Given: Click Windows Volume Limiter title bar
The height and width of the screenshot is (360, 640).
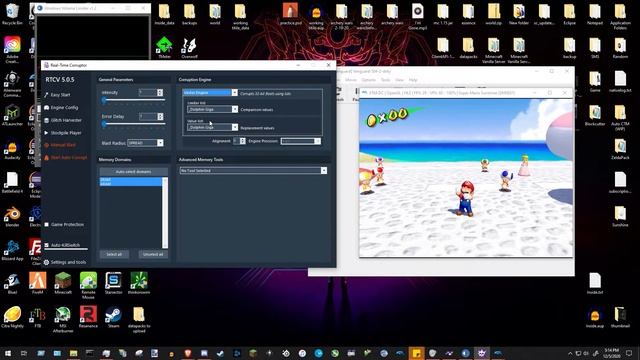Looking at the screenshot, I should pyautogui.click(x=92, y=8).
